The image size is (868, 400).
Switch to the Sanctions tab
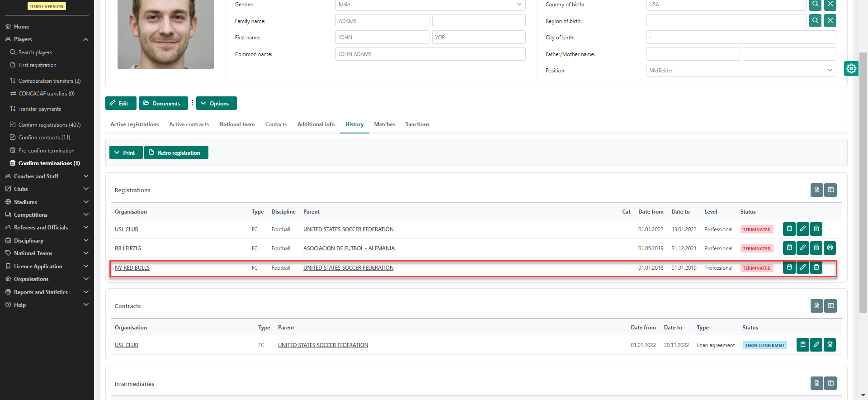(x=417, y=124)
